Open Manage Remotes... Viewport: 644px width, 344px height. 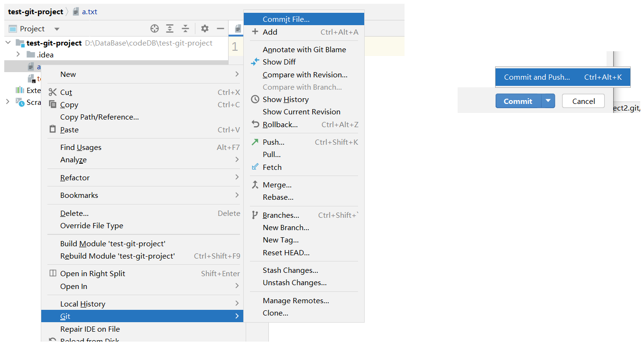(304, 300)
